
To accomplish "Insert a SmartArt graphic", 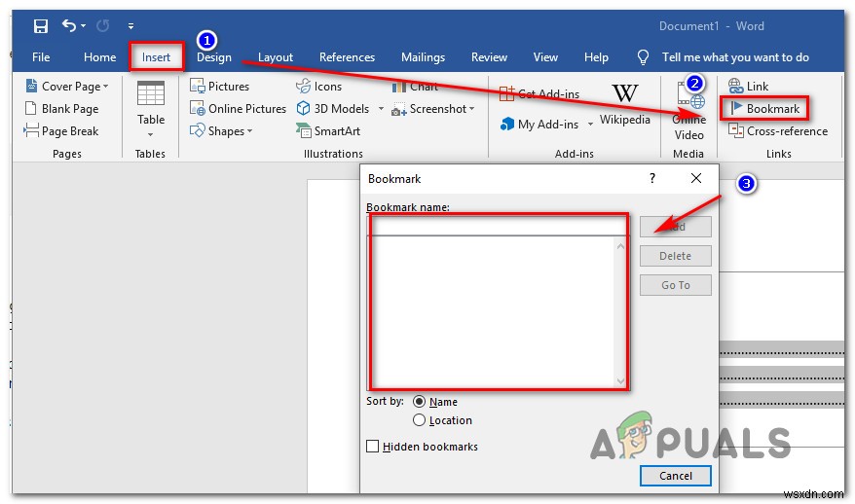I will click(328, 130).
